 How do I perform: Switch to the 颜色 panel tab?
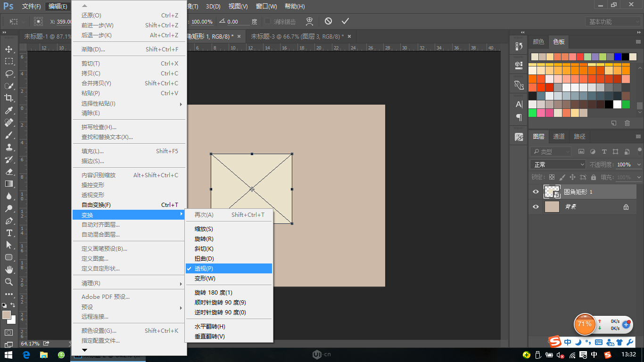tap(538, 41)
